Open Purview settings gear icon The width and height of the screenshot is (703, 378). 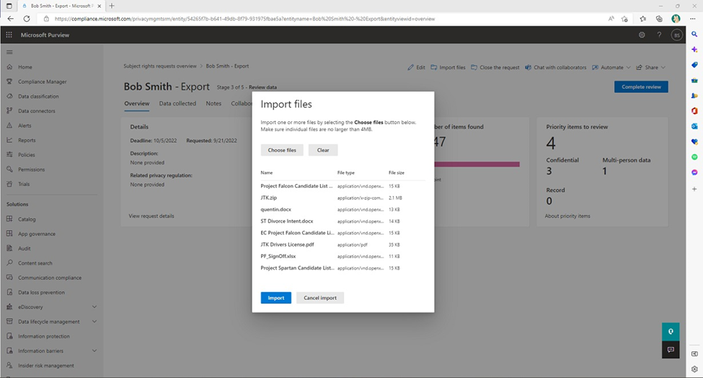coord(642,35)
